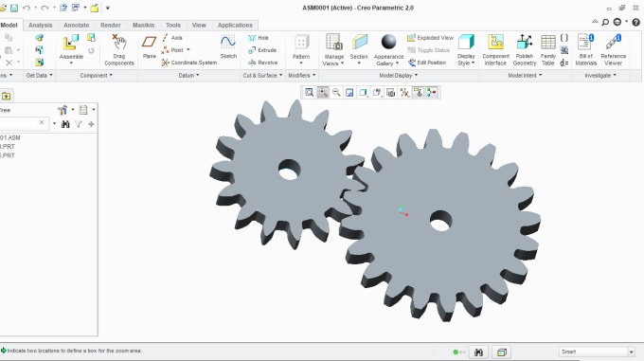
Task: Create a Hole feature
Action: [259, 38]
